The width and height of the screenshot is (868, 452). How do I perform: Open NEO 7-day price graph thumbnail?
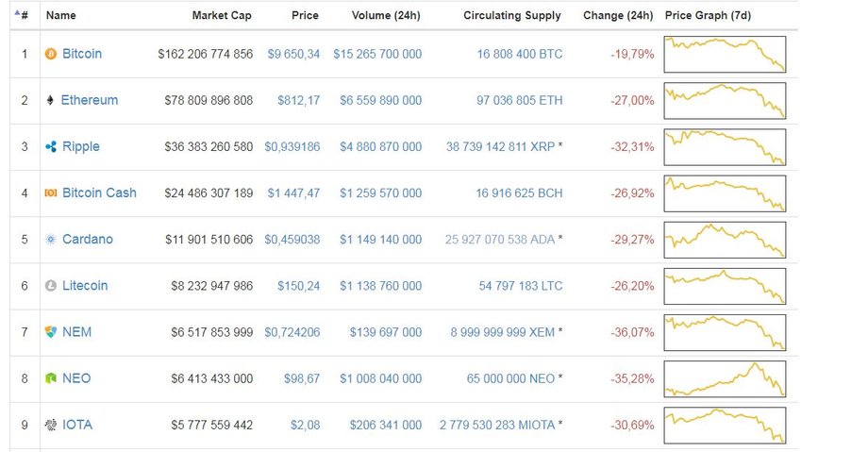coord(725,379)
